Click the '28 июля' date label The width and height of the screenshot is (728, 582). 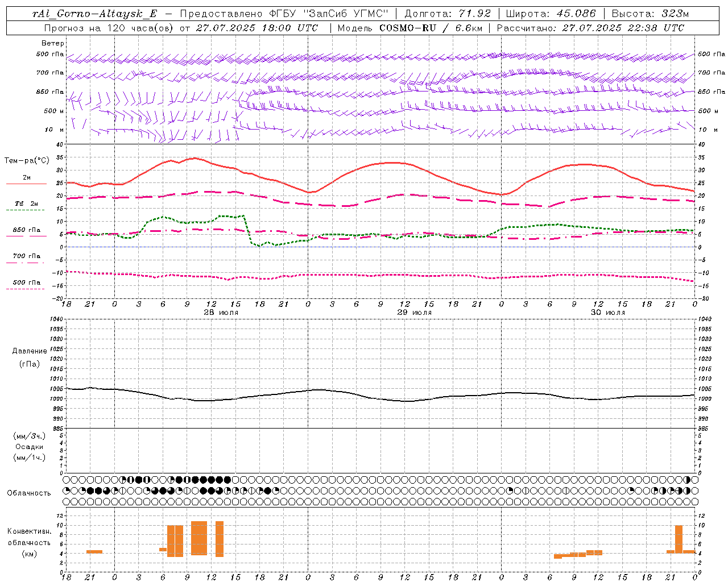221,313
